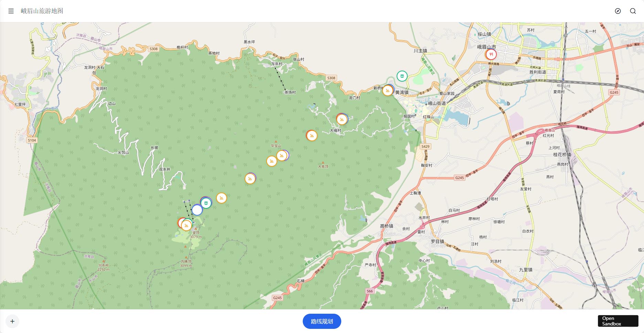Click the 峨眉山旅游地图 title
Screen dimensions: 644x333
(x=42, y=11)
